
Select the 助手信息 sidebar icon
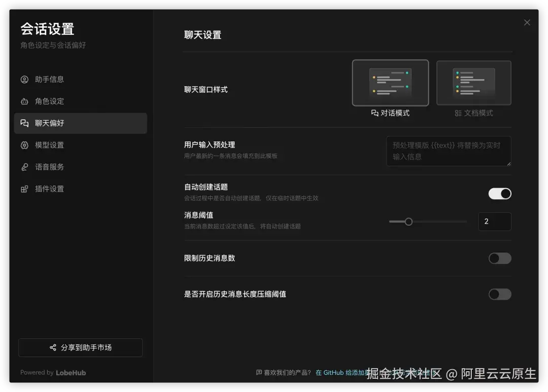[24, 79]
